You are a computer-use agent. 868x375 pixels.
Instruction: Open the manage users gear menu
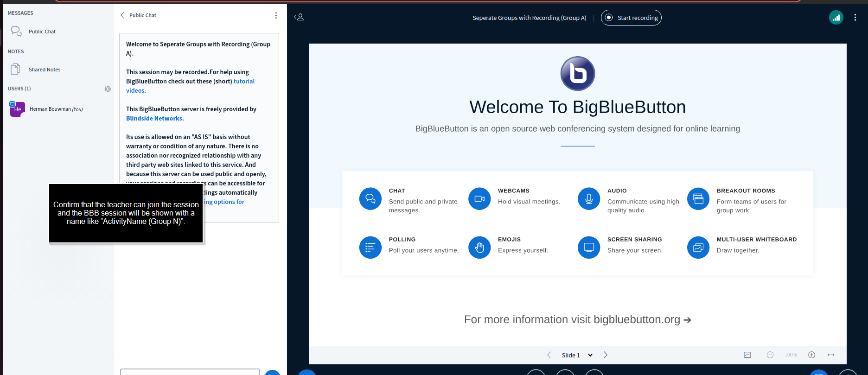(x=108, y=89)
